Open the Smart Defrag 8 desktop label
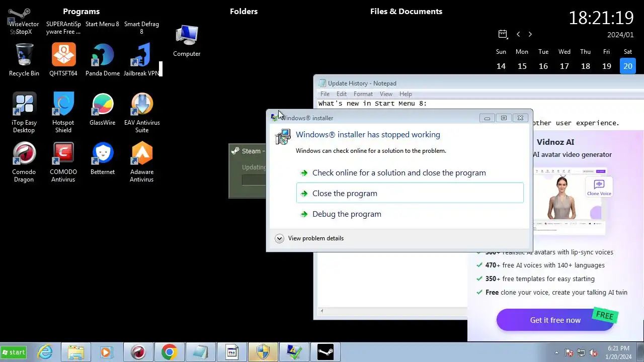The image size is (644, 362). 141,28
